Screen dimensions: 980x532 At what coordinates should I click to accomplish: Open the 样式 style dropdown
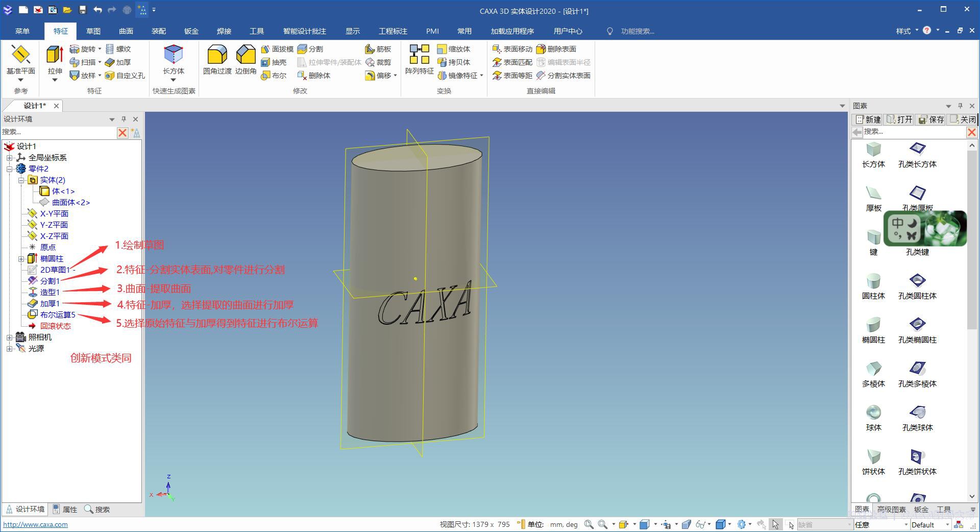[x=907, y=31]
